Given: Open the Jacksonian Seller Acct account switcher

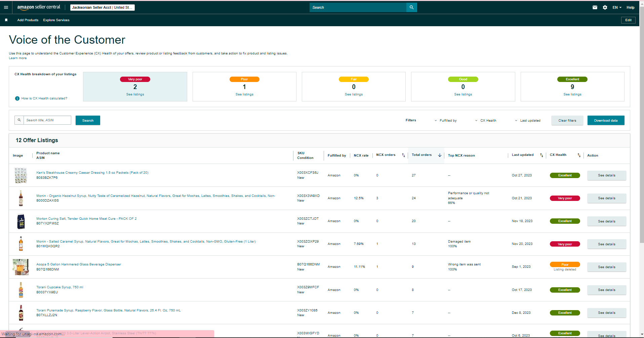Looking at the screenshot, I should pos(103,7).
